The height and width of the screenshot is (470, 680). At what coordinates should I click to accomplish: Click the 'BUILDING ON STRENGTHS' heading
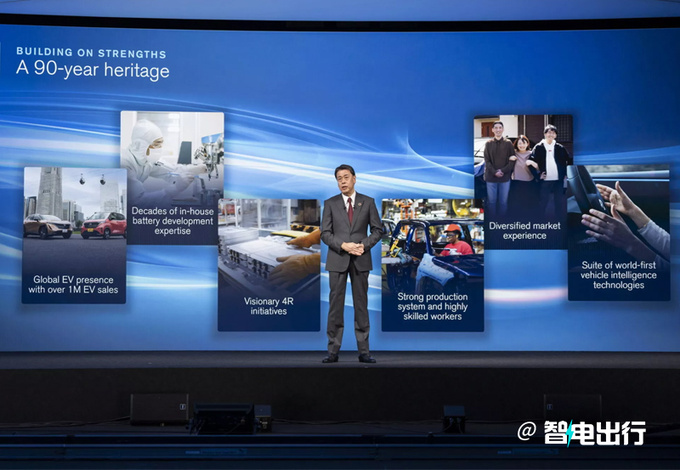tap(91, 53)
